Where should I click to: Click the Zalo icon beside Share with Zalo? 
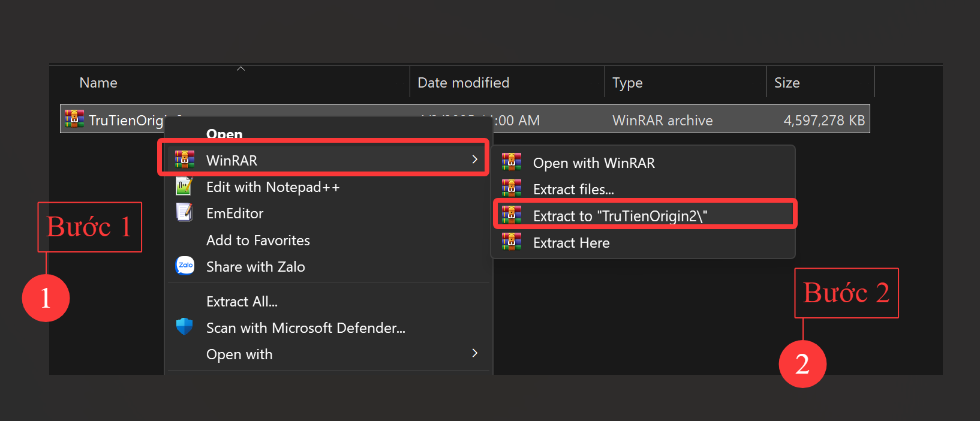(185, 265)
